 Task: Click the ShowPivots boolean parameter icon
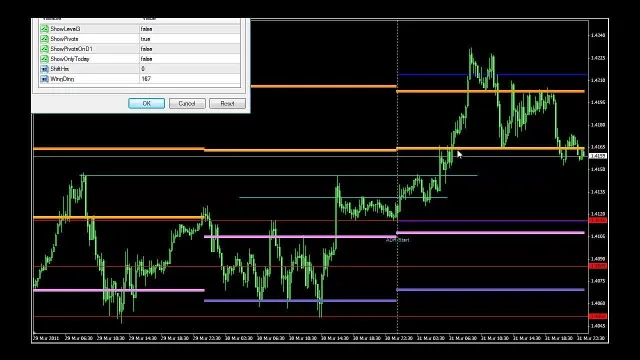pos(44,39)
